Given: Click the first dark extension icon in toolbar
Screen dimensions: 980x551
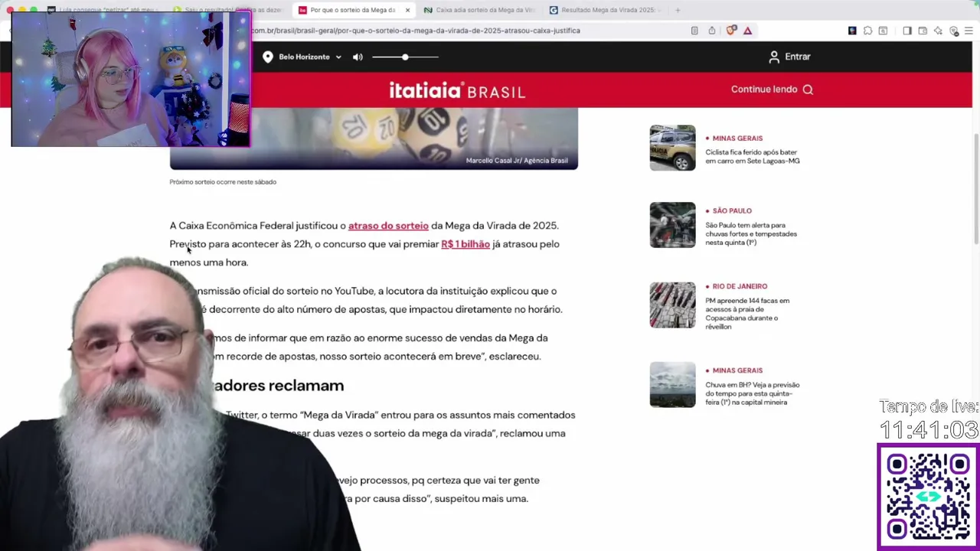Looking at the screenshot, I should coord(852,31).
